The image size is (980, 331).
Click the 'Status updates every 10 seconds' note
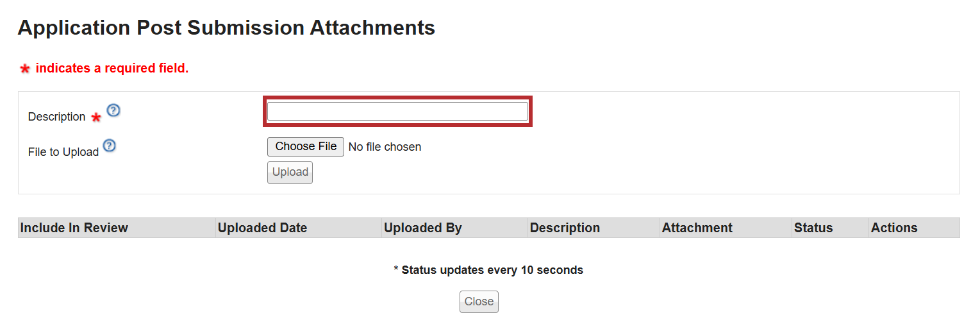click(488, 270)
